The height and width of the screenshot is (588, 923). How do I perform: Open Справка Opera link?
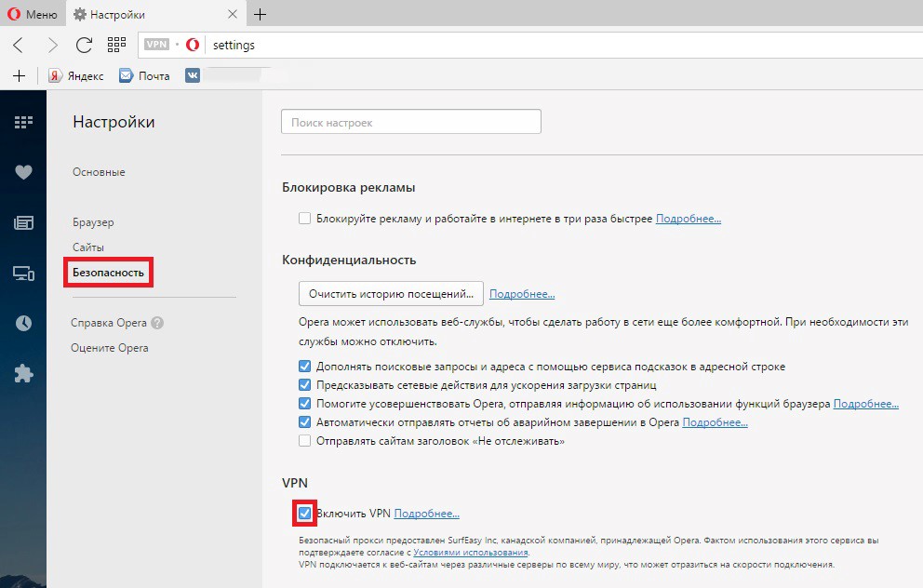[109, 323]
